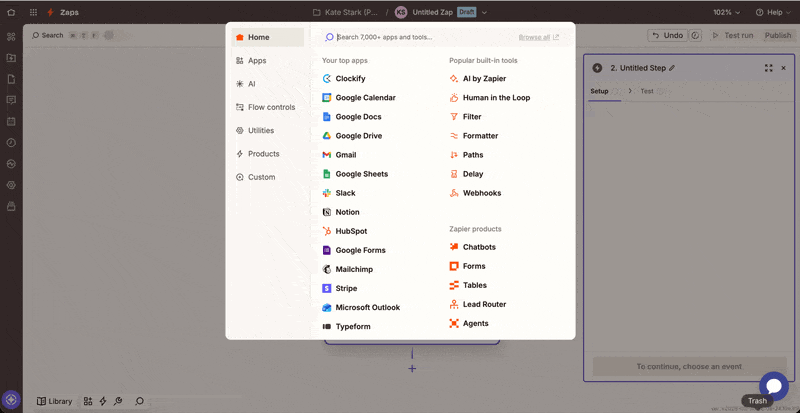Viewport: 800px width, 413px height.
Task: Pick Google Sheets from the list
Action: pyautogui.click(x=361, y=174)
